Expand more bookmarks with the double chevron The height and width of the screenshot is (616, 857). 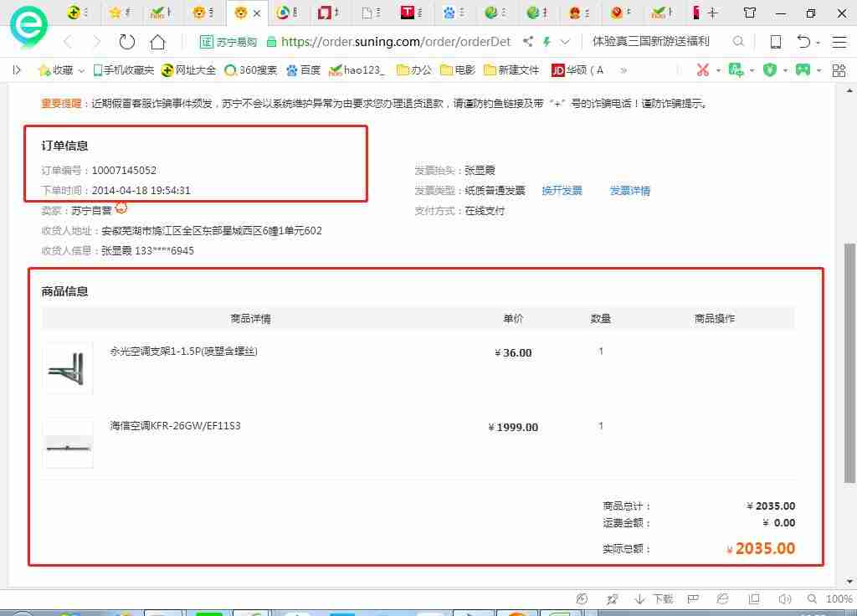tap(624, 70)
